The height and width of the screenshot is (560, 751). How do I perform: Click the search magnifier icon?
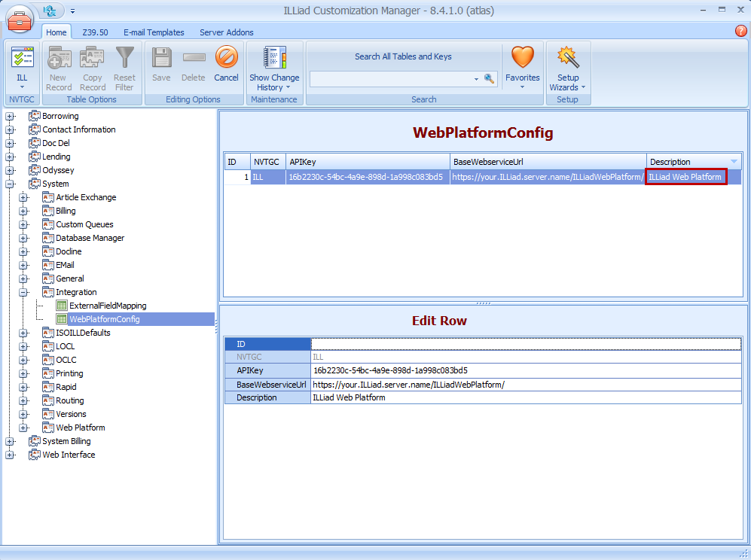[x=489, y=79]
